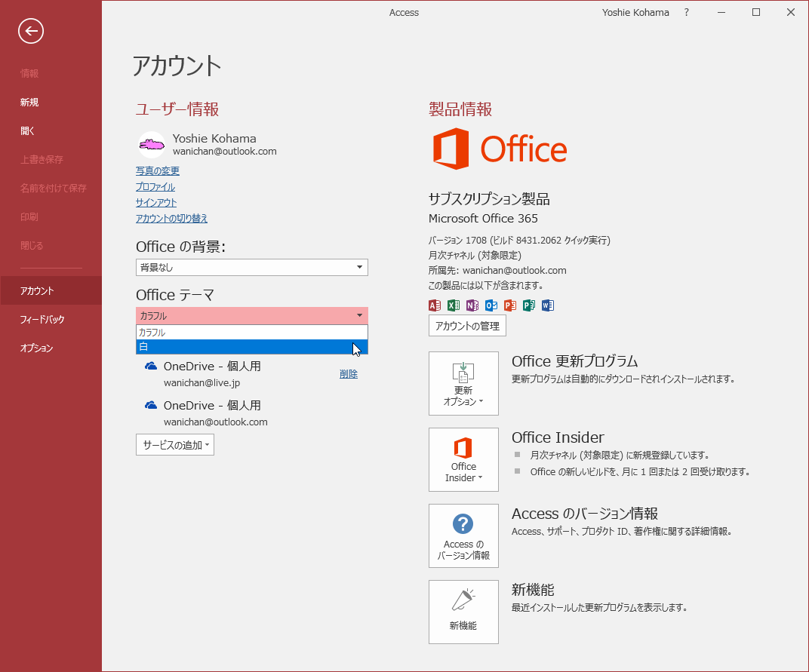Open Access のバージョン情報 button
The width and height of the screenshot is (809, 672).
click(x=463, y=535)
